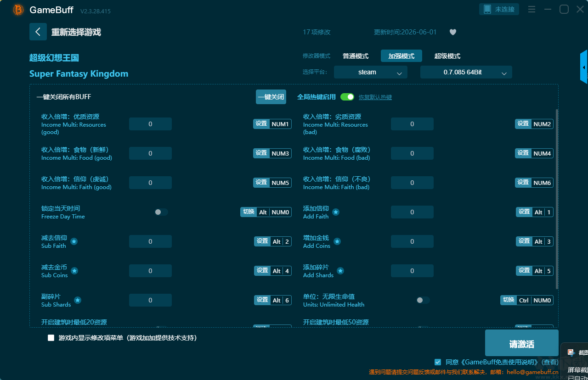Click 设置 button for Alt 3 hotkey
Viewport: 588px width, 380px height.
pos(524,241)
